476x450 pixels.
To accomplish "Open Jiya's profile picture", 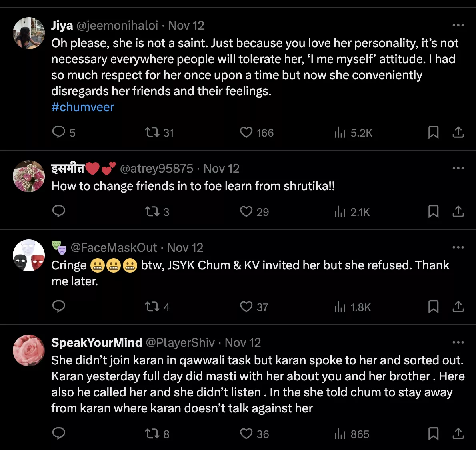I will pos(29,33).
